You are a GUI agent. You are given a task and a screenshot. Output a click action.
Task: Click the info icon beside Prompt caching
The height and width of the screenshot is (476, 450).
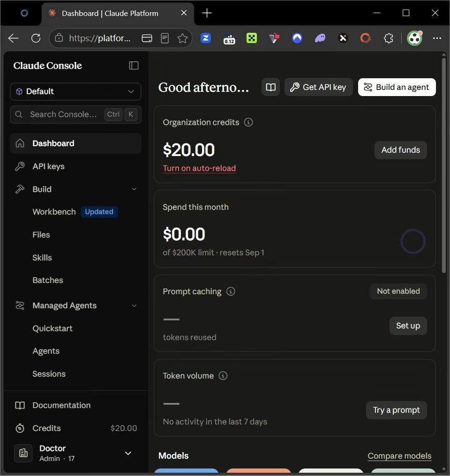coord(231,291)
